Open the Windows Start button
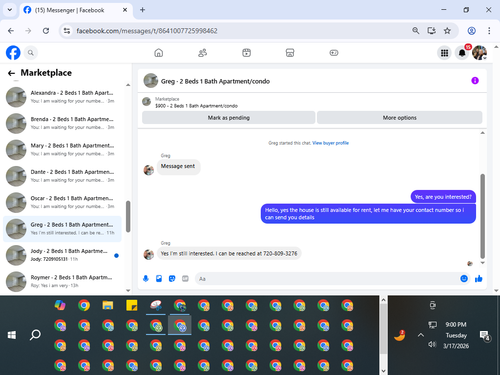The image size is (500, 375). click(x=12, y=335)
